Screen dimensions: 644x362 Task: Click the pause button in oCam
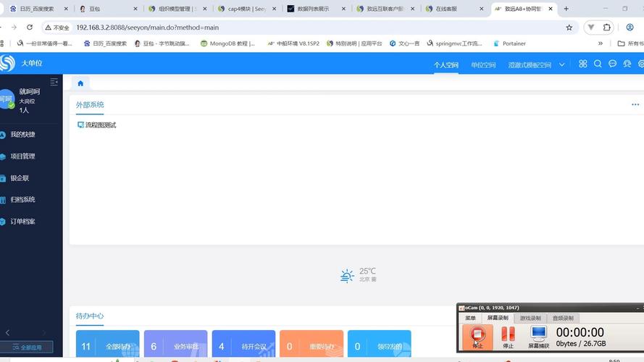[508, 337]
